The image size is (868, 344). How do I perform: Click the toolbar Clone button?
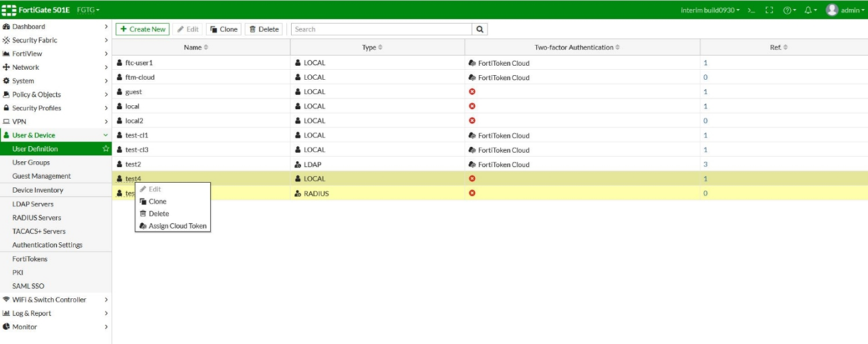(x=224, y=29)
